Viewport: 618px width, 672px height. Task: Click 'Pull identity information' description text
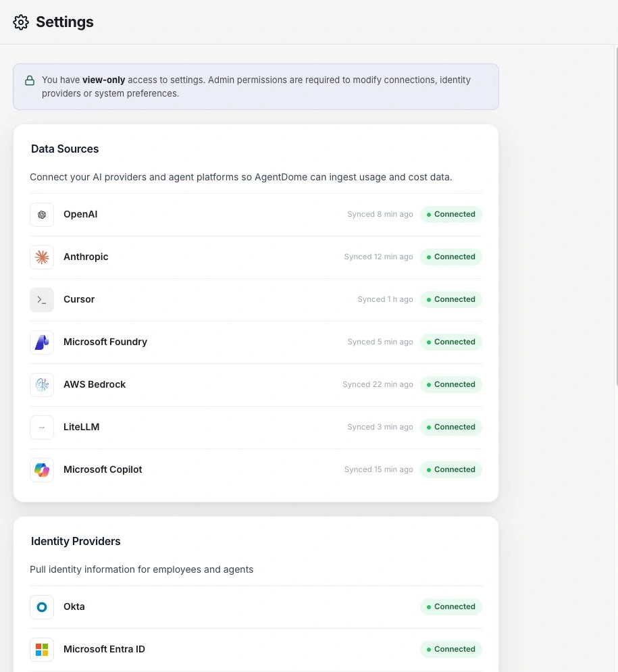click(141, 569)
